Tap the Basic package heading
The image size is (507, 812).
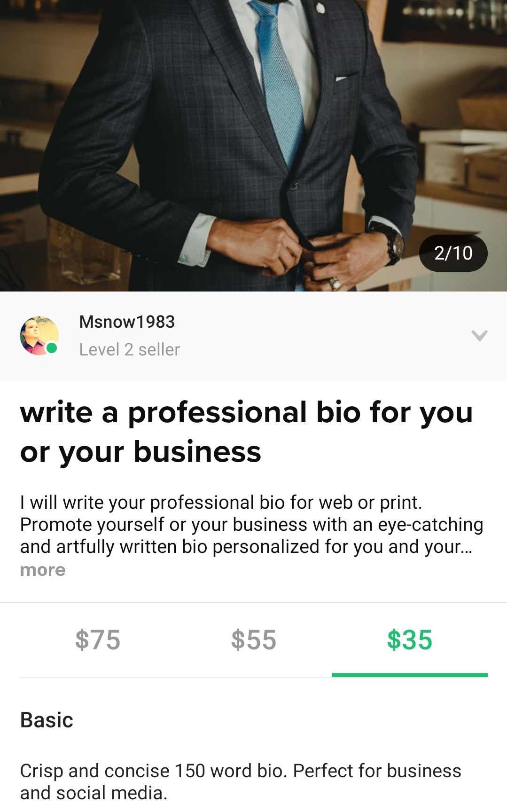point(47,720)
